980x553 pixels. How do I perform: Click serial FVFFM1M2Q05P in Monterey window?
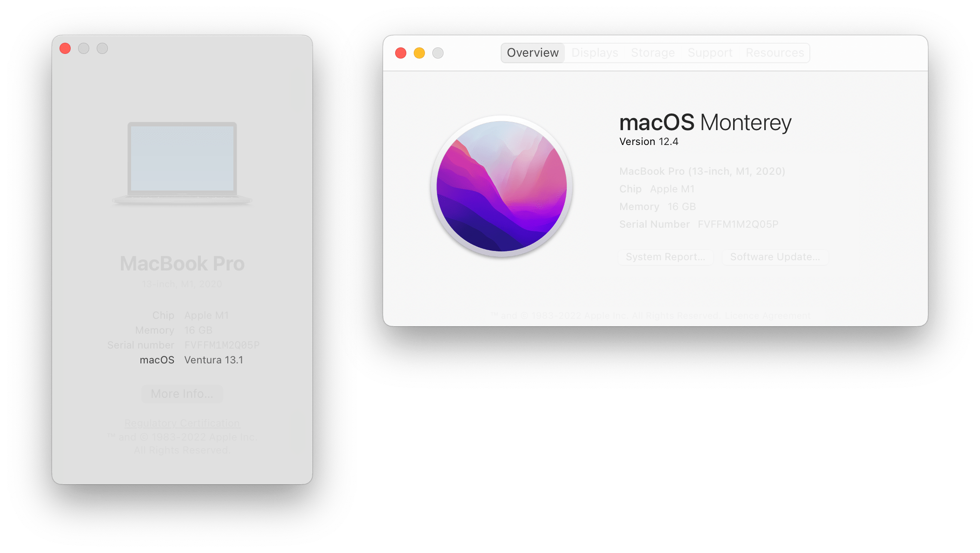[738, 224]
